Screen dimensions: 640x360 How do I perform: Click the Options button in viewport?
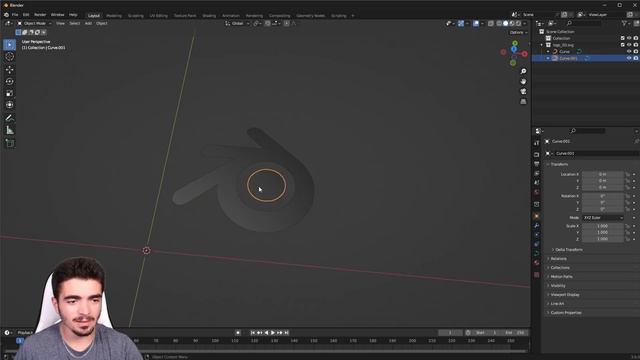pyautogui.click(x=518, y=33)
